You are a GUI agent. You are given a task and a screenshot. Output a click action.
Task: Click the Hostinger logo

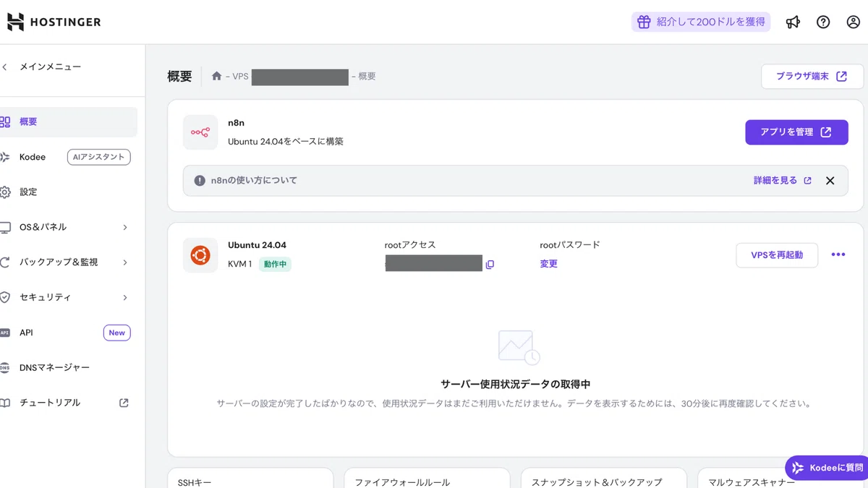[54, 22]
